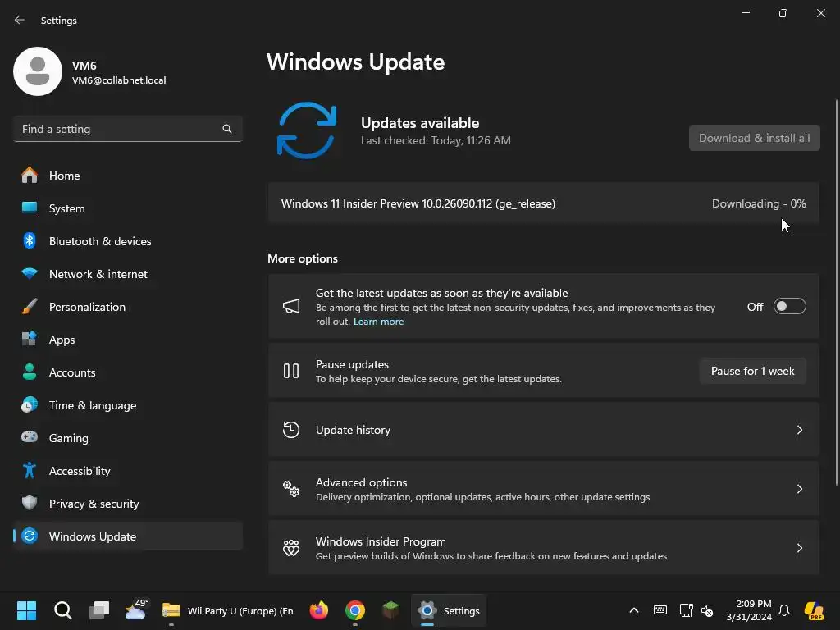Click the System monitor icon in sidebar
The height and width of the screenshot is (630, 840).
click(30, 208)
